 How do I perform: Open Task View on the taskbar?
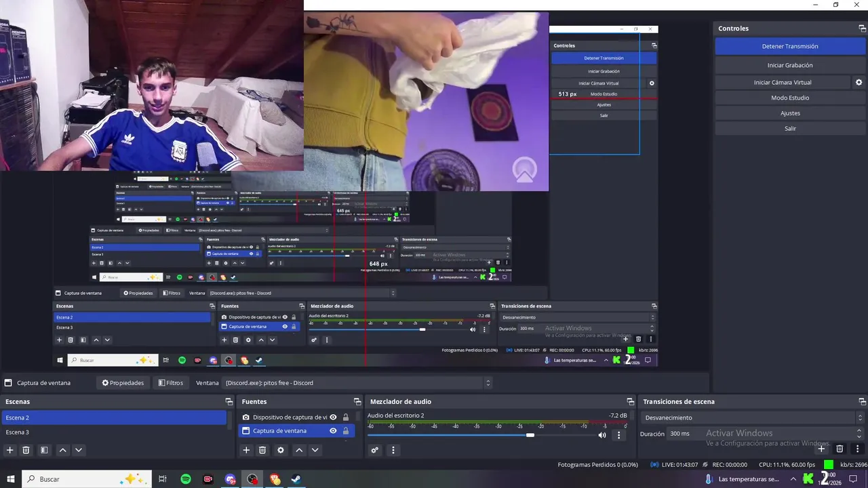coord(163,479)
